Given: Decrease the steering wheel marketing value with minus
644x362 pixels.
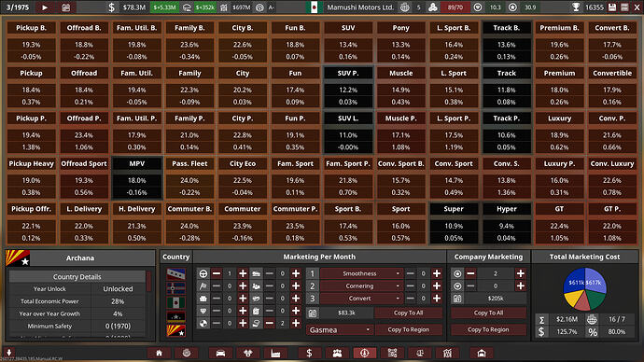Looking at the screenshot, I should pyautogui.click(x=217, y=273).
